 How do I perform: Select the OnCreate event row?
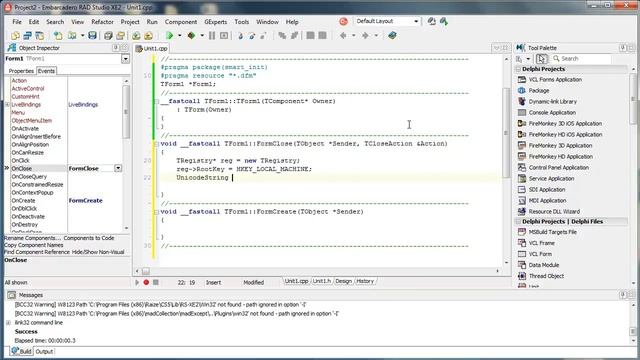[x=66, y=200]
